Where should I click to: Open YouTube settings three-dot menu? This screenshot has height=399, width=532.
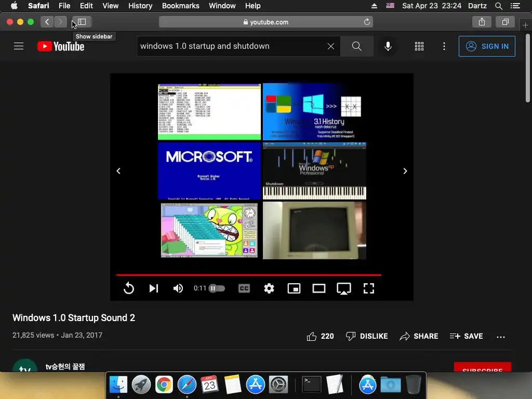444,46
